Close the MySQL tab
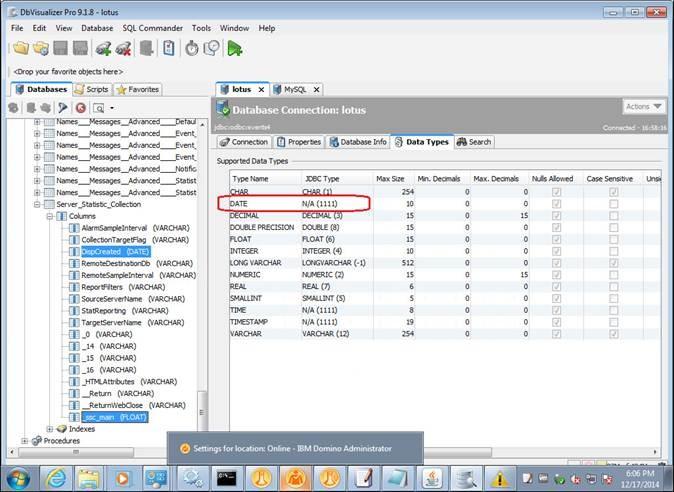The image size is (674, 492). coord(316,89)
